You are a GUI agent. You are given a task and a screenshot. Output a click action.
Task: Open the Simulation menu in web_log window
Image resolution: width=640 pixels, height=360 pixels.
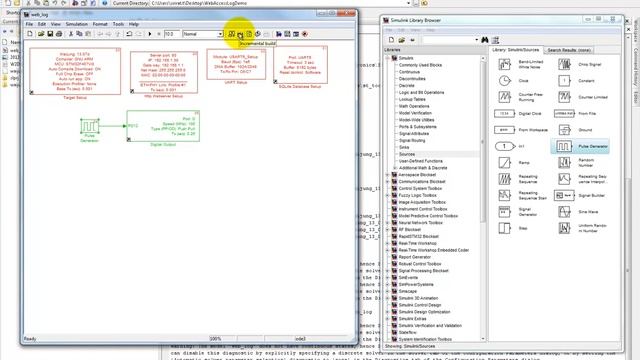click(77, 24)
